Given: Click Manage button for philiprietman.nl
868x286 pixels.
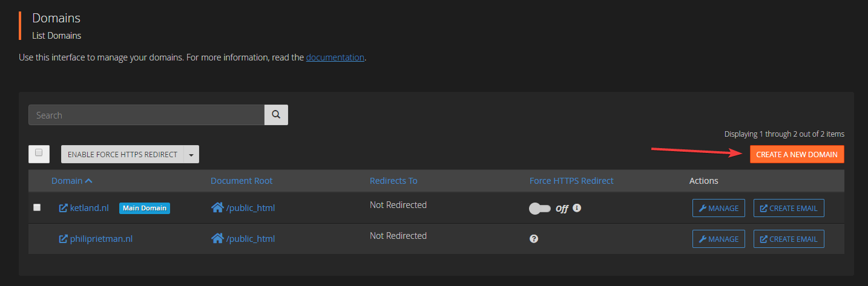Looking at the screenshot, I should tap(718, 239).
